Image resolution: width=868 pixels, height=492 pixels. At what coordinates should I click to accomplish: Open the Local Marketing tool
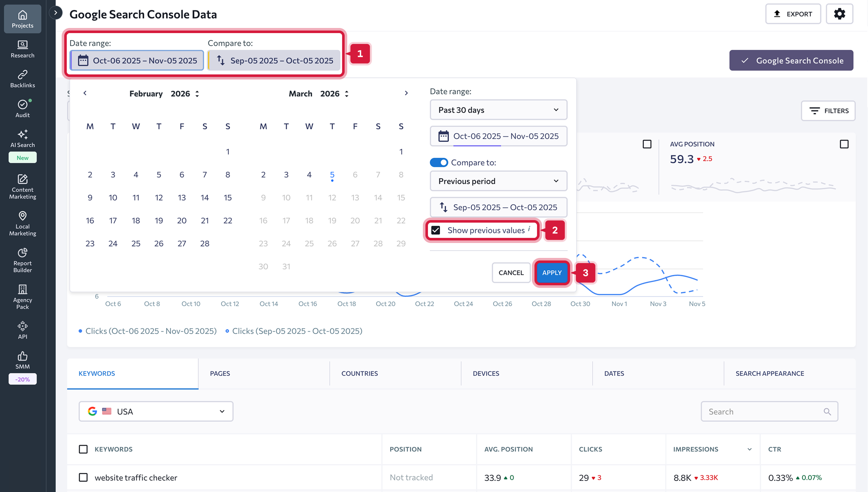pos(22,223)
